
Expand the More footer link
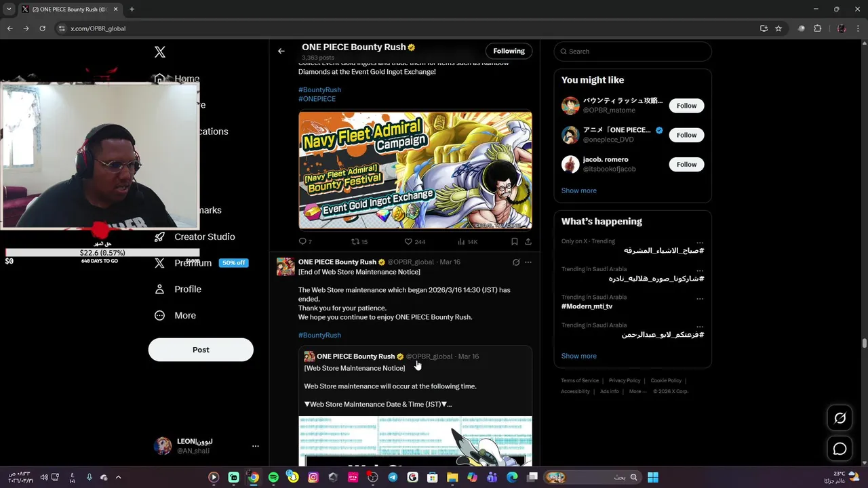click(x=637, y=391)
